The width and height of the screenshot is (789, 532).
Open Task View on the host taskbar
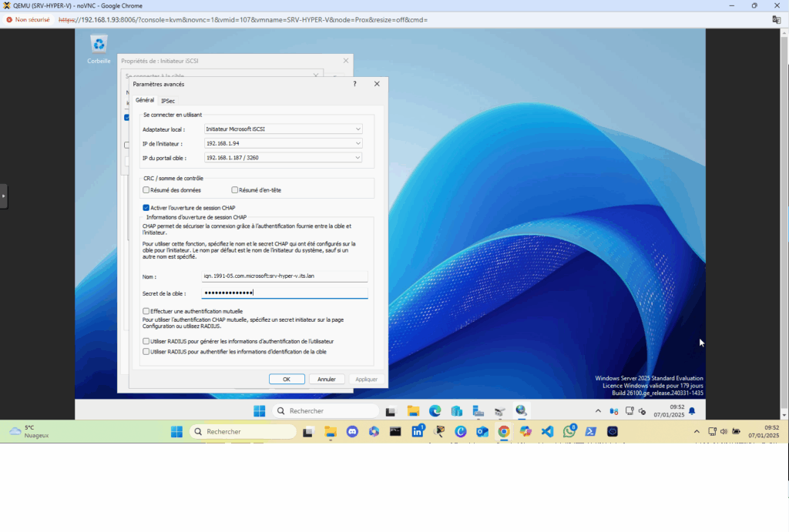[x=308, y=431]
